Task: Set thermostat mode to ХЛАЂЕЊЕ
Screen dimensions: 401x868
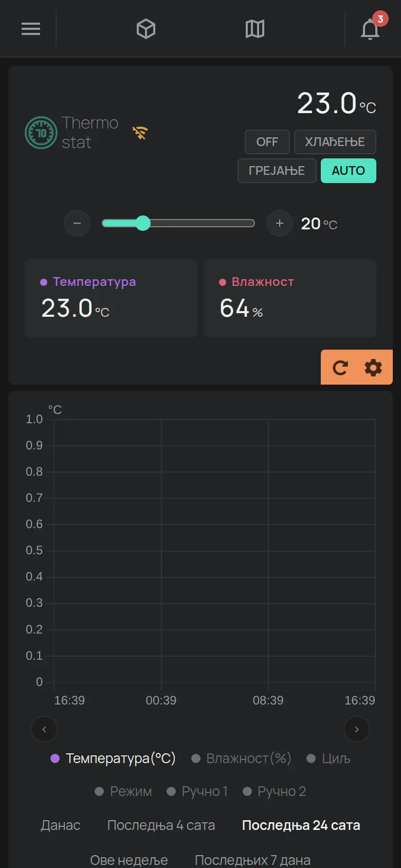Action: coord(335,142)
